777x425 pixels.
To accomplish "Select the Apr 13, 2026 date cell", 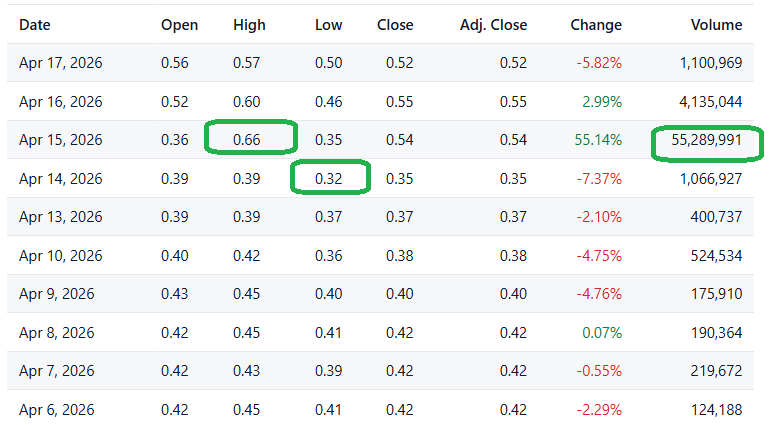I will click(x=60, y=217).
